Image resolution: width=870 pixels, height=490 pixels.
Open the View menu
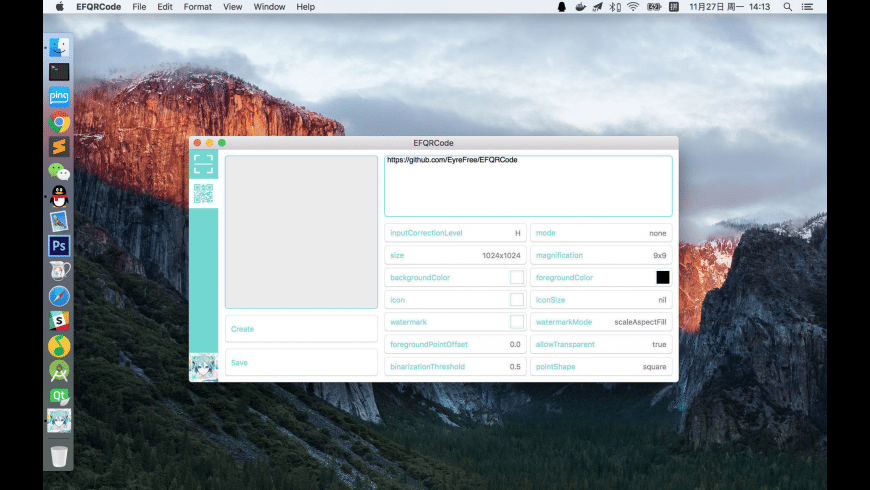232,7
